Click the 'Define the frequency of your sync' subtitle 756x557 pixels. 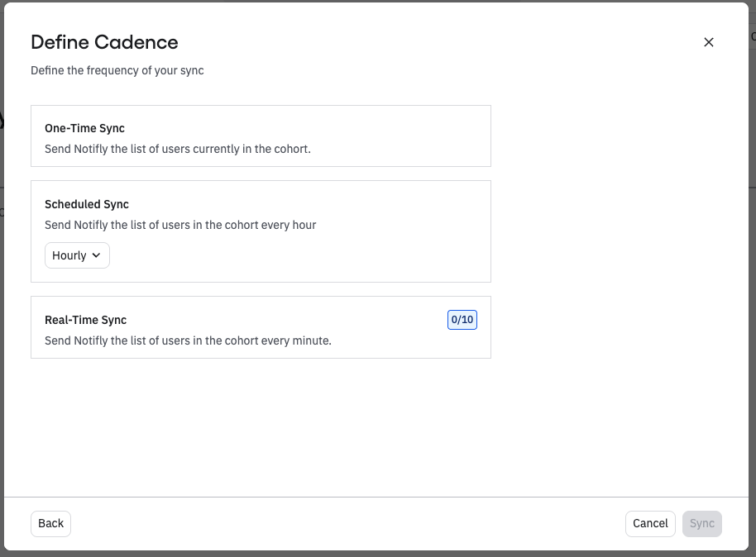pyautogui.click(x=117, y=71)
